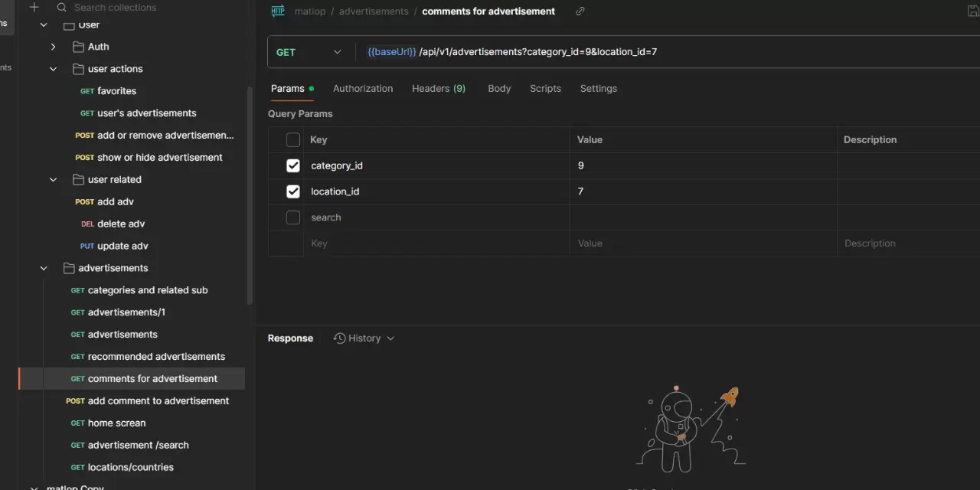Click the advertisements breadcrumb link

[374, 11]
